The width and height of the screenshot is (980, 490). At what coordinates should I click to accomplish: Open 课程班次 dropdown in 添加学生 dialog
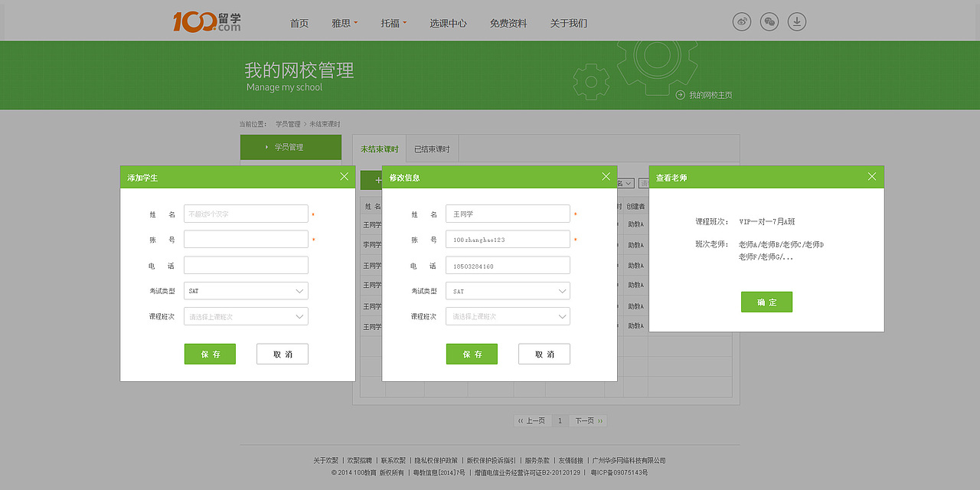[x=246, y=316]
